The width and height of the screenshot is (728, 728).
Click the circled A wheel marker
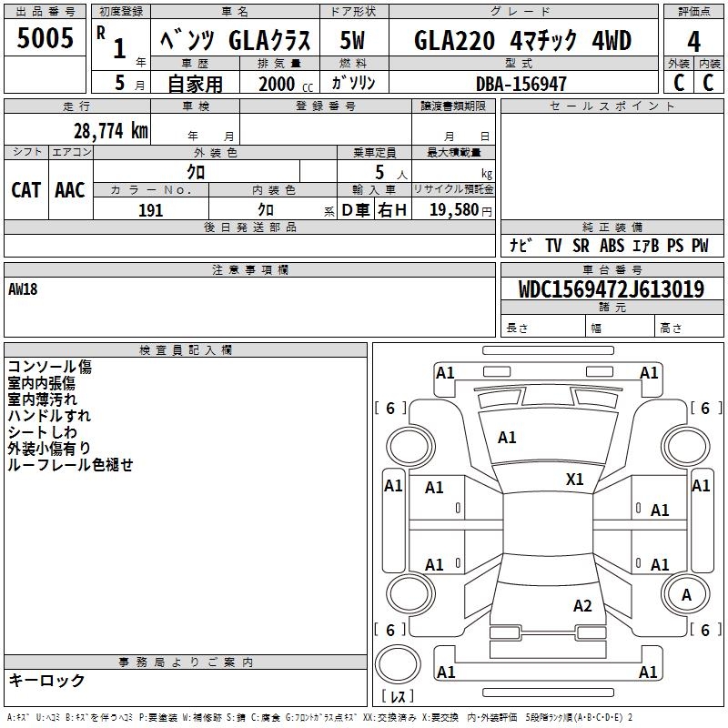pyautogui.click(x=685, y=595)
